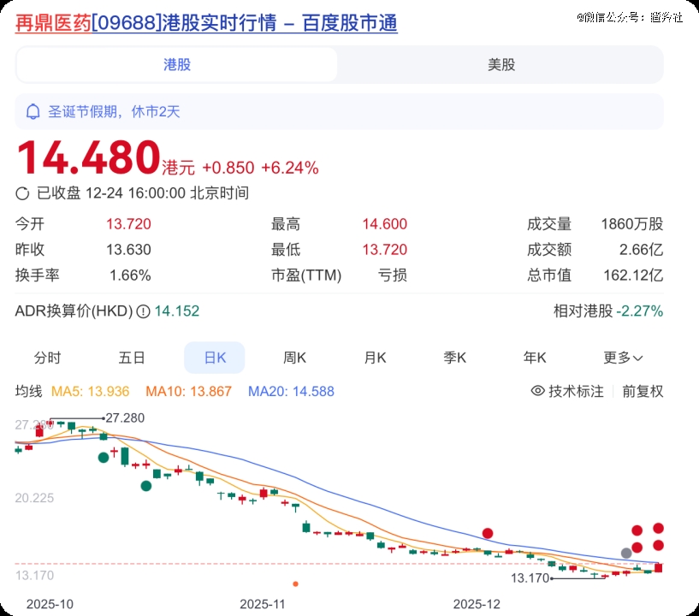Open the 前复权 adjustment selector
699x616 pixels.
point(642,391)
